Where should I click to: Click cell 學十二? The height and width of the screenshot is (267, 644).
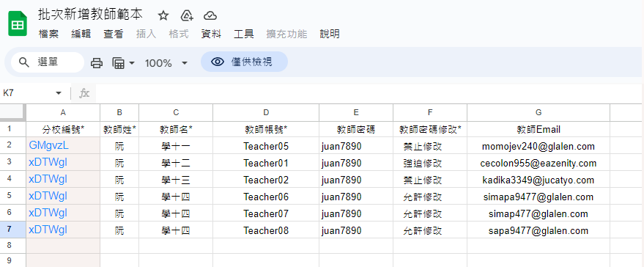[x=176, y=164]
